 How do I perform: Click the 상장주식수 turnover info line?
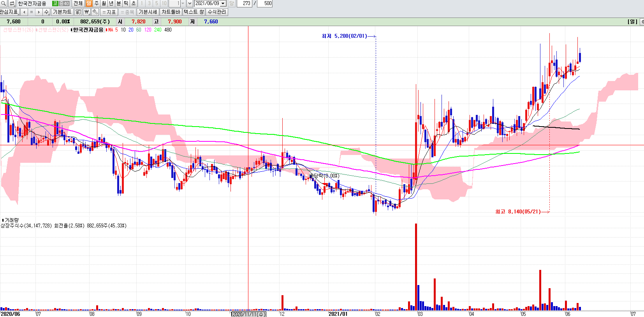[x=63, y=226]
